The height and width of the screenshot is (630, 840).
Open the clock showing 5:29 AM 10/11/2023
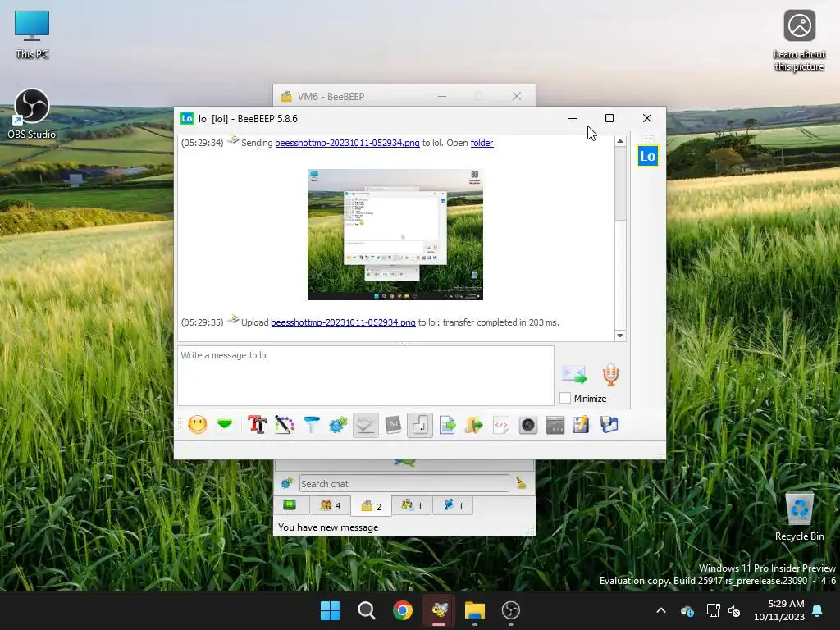(779, 610)
